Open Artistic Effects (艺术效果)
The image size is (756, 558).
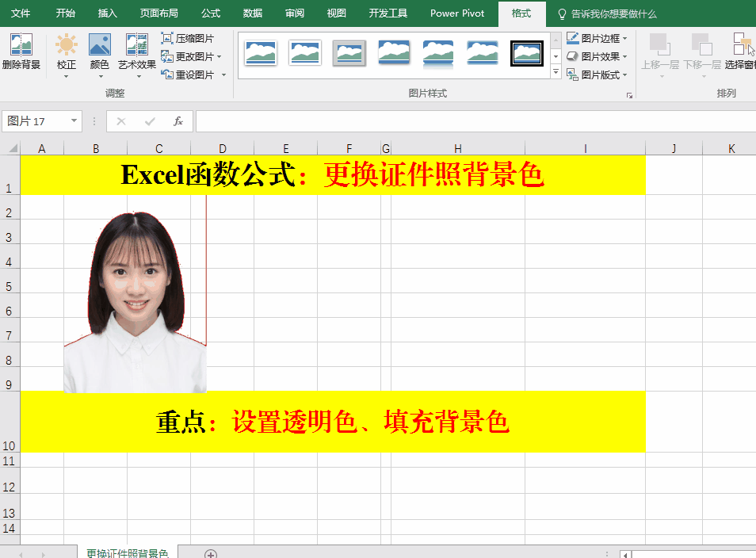(137, 46)
